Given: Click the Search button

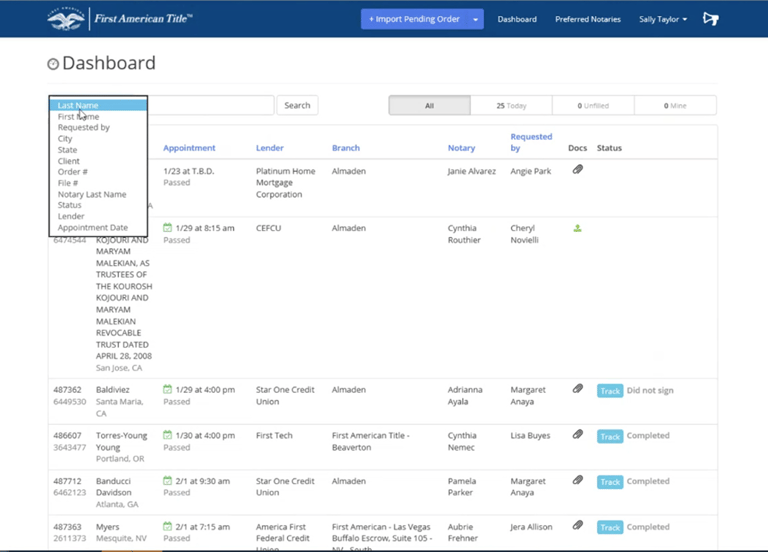Looking at the screenshot, I should pyautogui.click(x=297, y=105).
